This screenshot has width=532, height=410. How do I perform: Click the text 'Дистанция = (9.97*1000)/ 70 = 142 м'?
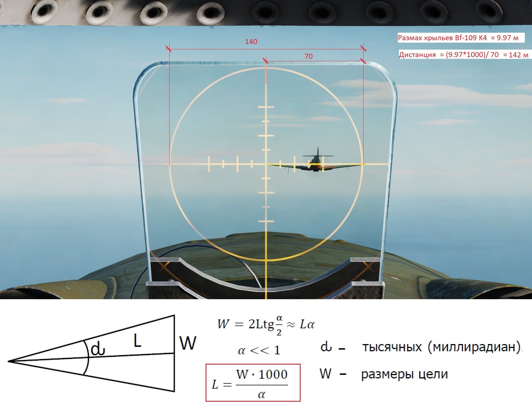tap(464, 55)
